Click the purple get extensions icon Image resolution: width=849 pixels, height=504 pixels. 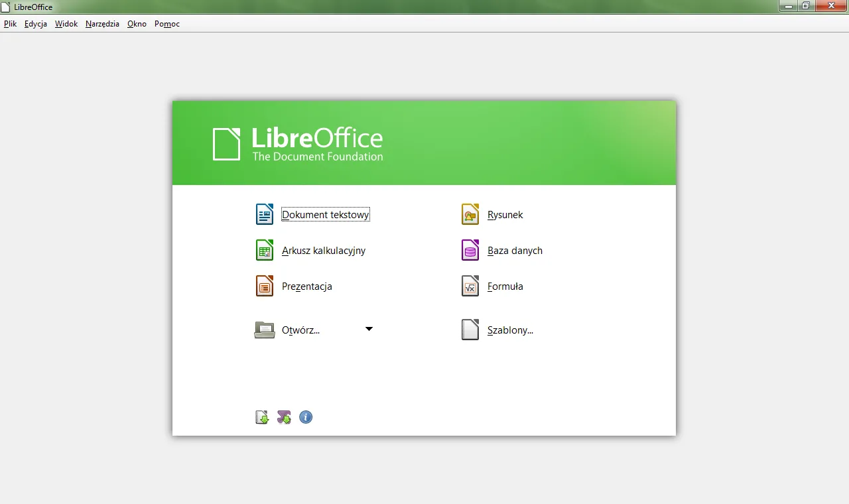tap(284, 417)
